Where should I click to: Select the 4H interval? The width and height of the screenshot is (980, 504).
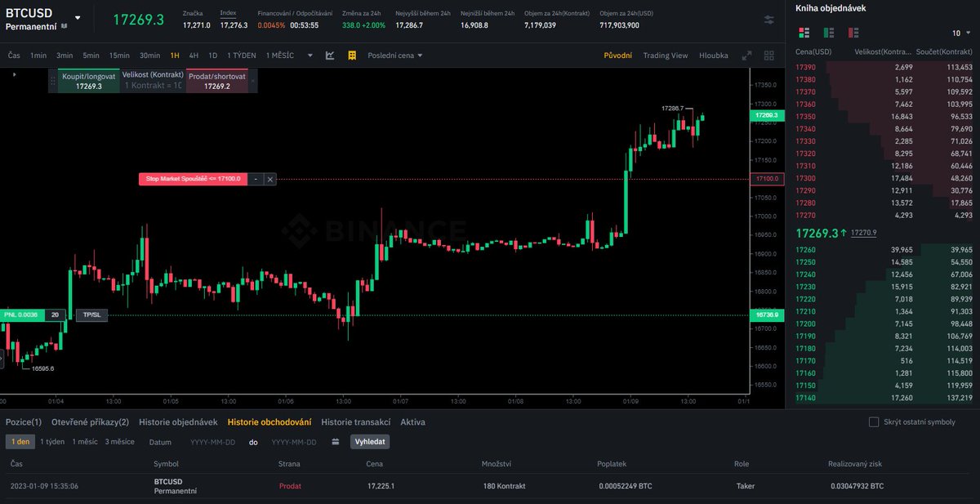194,56
